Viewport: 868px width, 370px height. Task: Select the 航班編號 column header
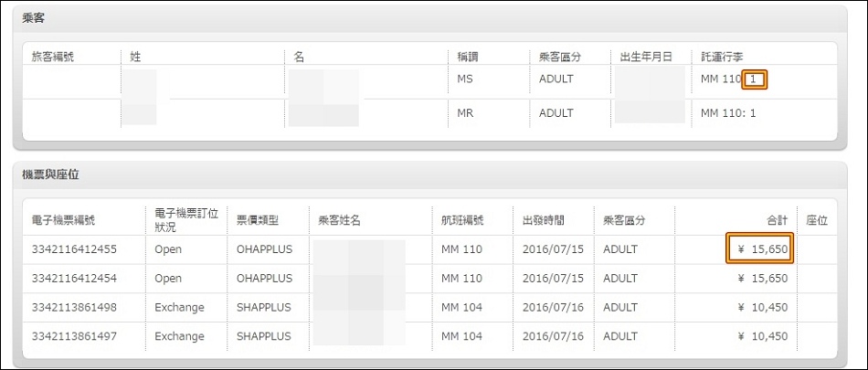[x=463, y=220]
